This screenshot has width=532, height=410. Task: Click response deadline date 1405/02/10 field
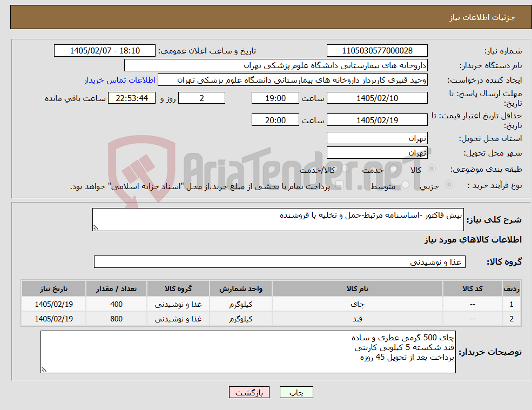(377, 98)
